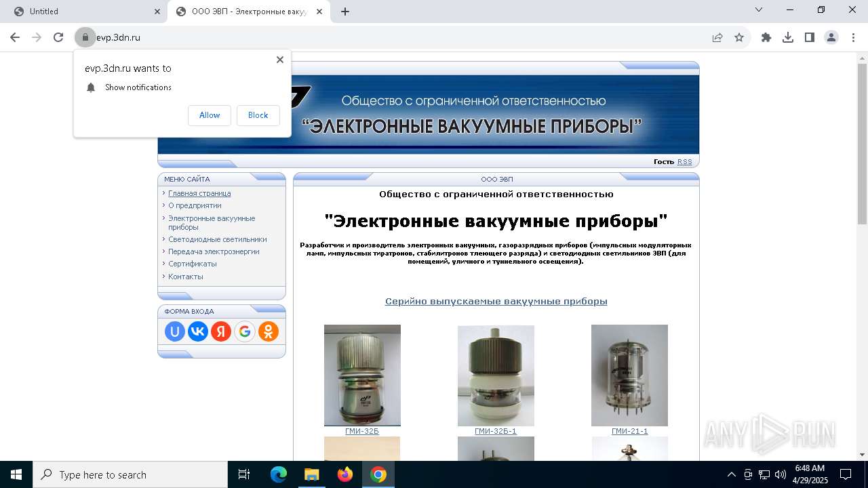View ГМИ-21-1 tube photo
The height and width of the screenshot is (488, 868).
(x=629, y=375)
